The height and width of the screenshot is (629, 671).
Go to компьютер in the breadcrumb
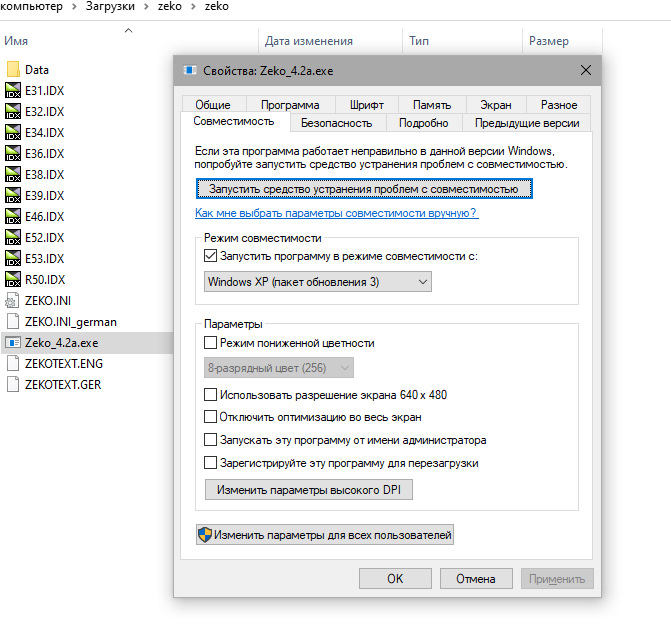tap(31, 6)
